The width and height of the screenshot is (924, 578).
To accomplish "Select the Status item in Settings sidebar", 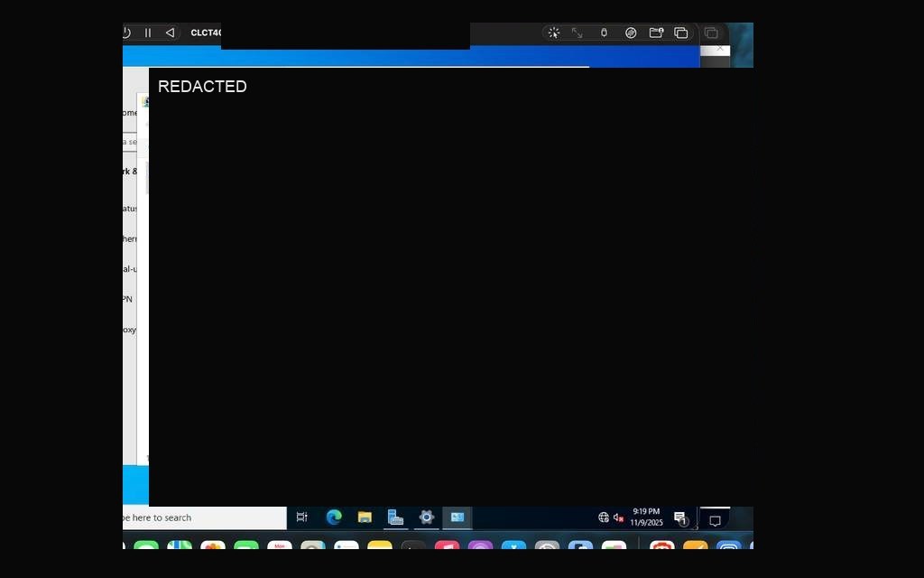I will [x=130, y=209].
